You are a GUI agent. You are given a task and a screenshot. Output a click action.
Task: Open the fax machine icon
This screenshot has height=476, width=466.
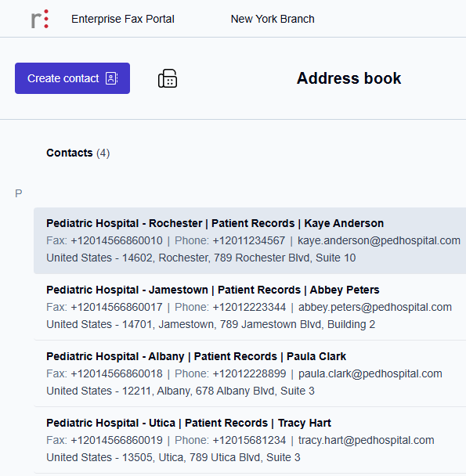[168, 78]
